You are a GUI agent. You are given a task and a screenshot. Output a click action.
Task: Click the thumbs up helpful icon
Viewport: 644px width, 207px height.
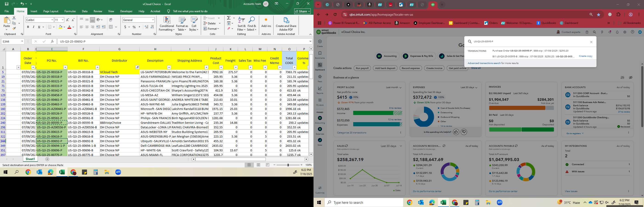(x=456, y=132)
